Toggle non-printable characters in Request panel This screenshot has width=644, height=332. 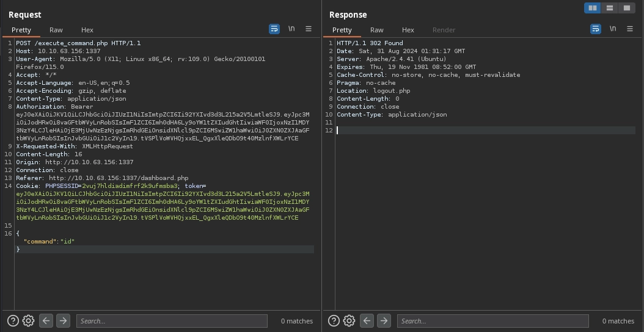291,29
